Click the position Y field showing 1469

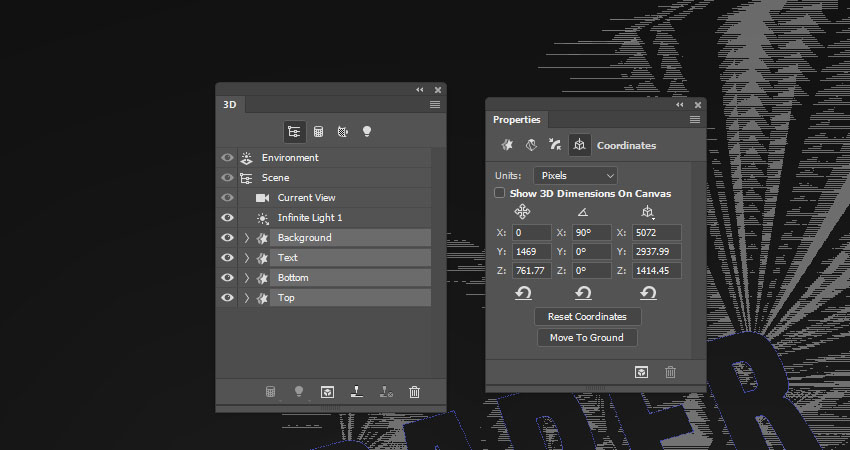click(x=531, y=252)
